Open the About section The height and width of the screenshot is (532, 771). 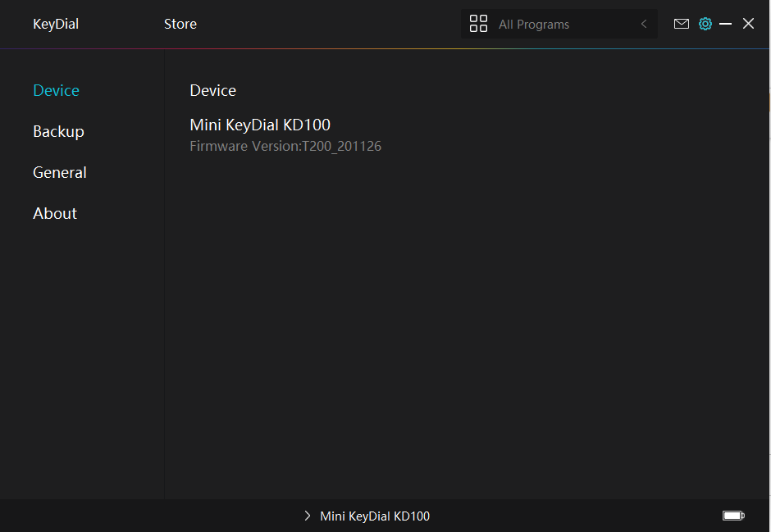(55, 213)
